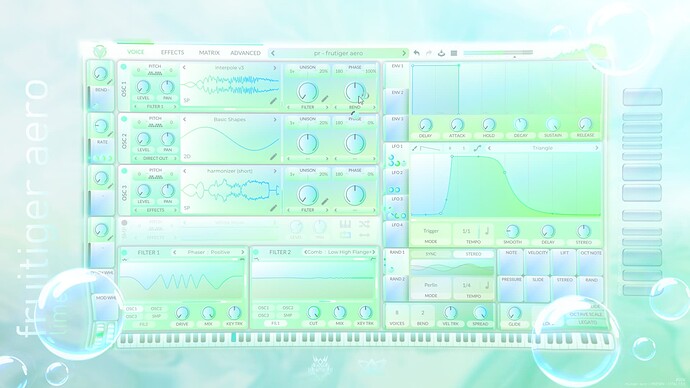Screen dimensions: 690x388
Task: Toggle RAND 1 STEREO button
Action: (x=473, y=254)
